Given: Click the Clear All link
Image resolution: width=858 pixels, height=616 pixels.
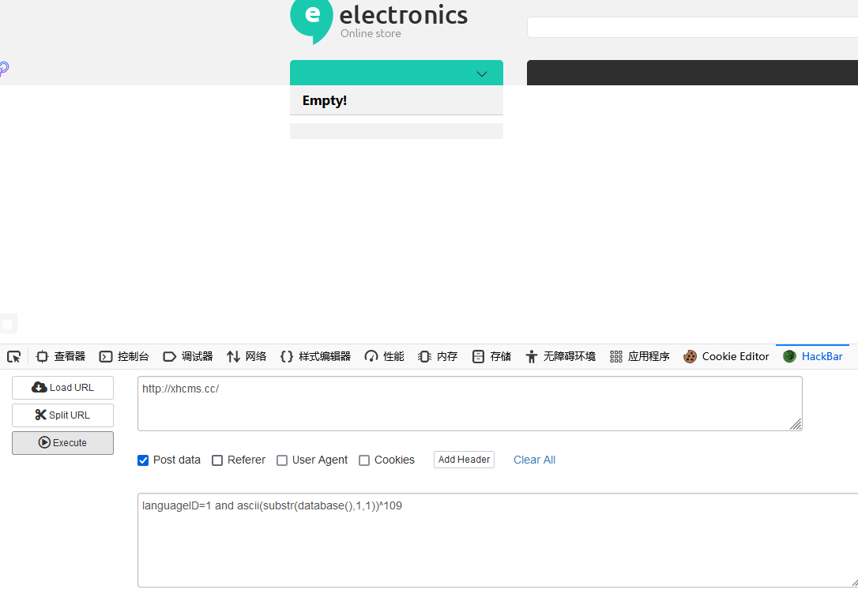Looking at the screenshot, I should coord(534,460).
